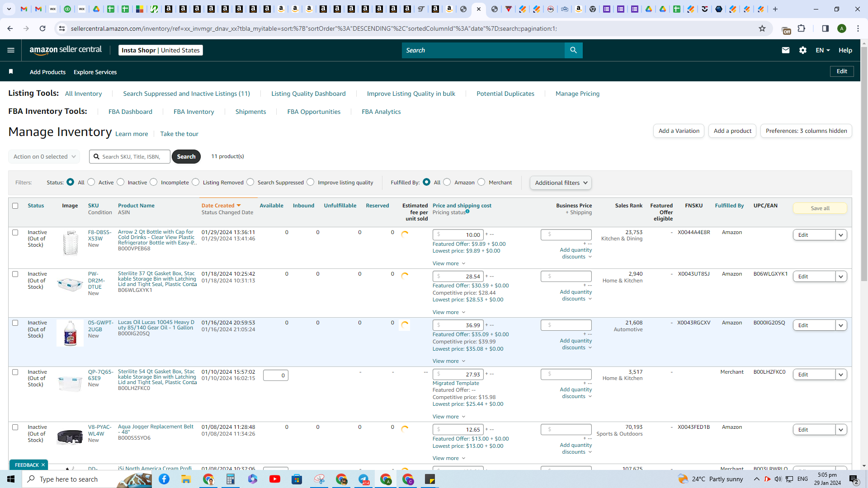Viewport: 868px width, 488px height.
Task: Click the Amazon Seller Central logo
Action: point(66,50)
